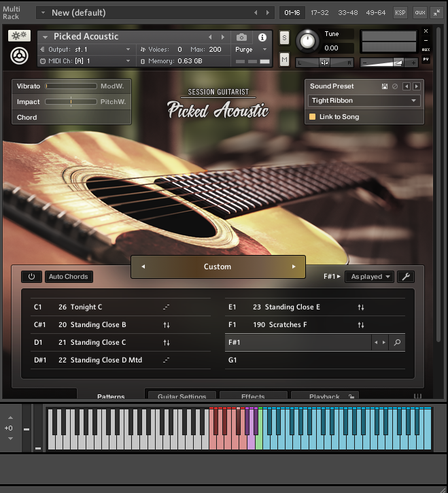Viewport: 448px width, 493px height.
Task: Shift keyboard octave up
Action: (10, 418)
